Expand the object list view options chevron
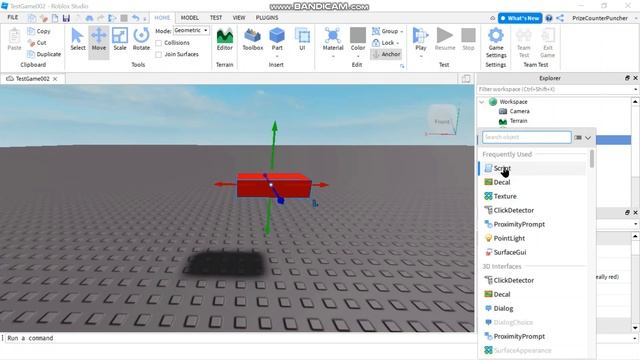Image resolution: width=640 pixels, height=360 pixels. click(588, 138)
